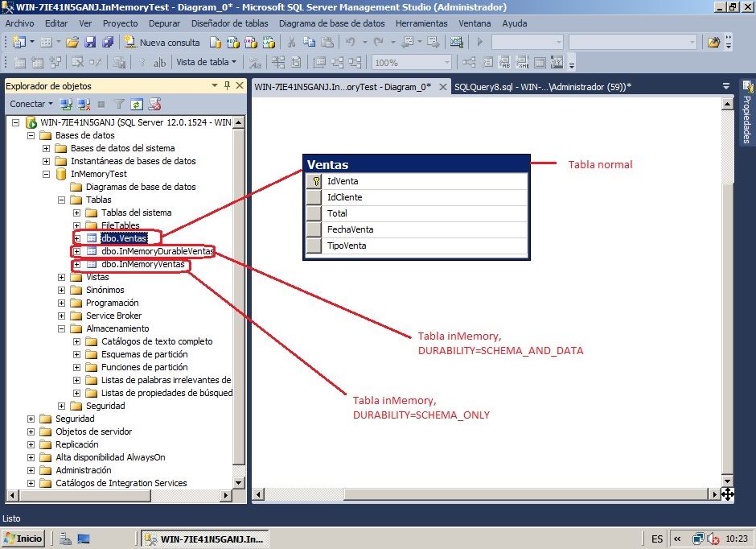The width and height of the screenshot is (756, 549).
Task: Select the dbo.InMemoryVentas table in the tree
Action: coord(145,264)
